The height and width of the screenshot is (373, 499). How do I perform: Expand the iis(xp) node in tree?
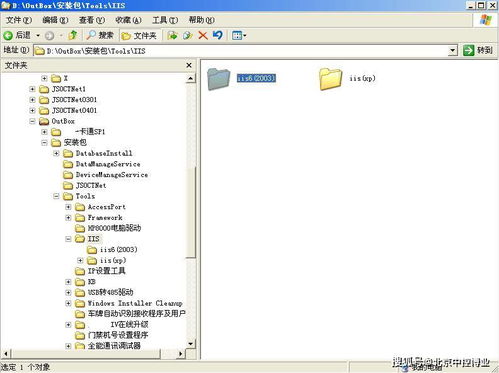(x=80, y=260)
